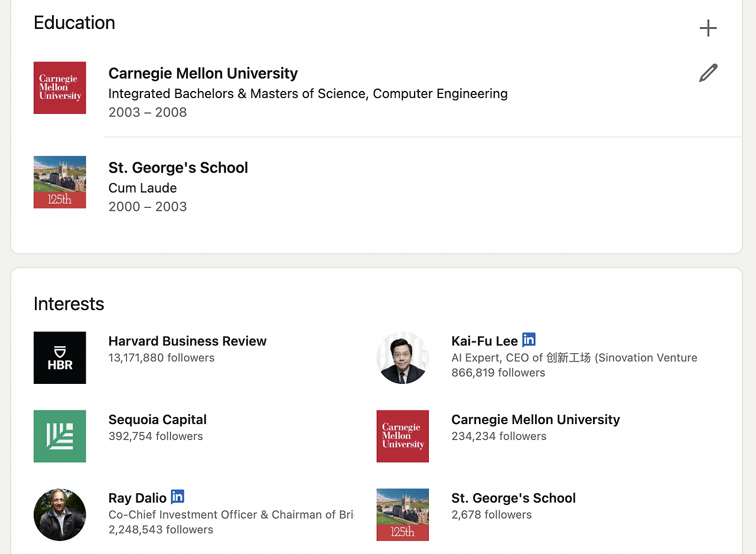Viewport: 756px width, 554px height.
Task: Click the LinkedIn badge beside Kai-Fu Lee
Action: point(529,340)
